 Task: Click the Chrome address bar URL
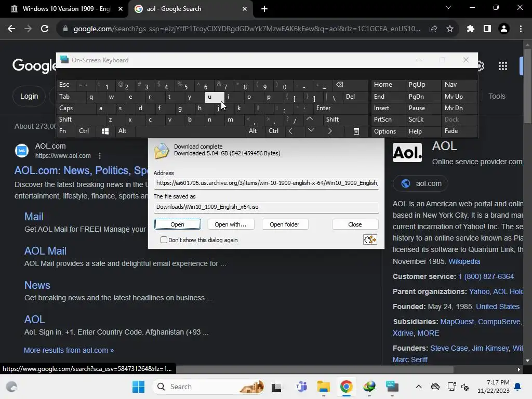247,29
